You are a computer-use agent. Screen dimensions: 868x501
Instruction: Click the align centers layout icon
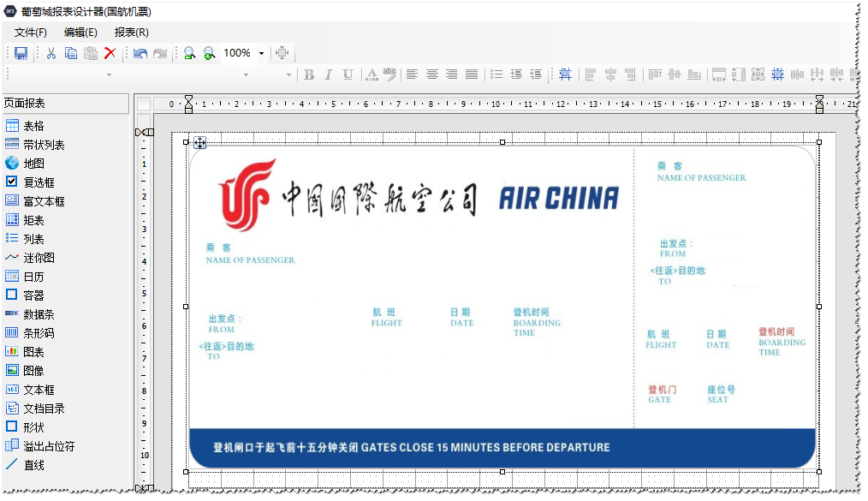pyautogui.click(x=610, y=75)
